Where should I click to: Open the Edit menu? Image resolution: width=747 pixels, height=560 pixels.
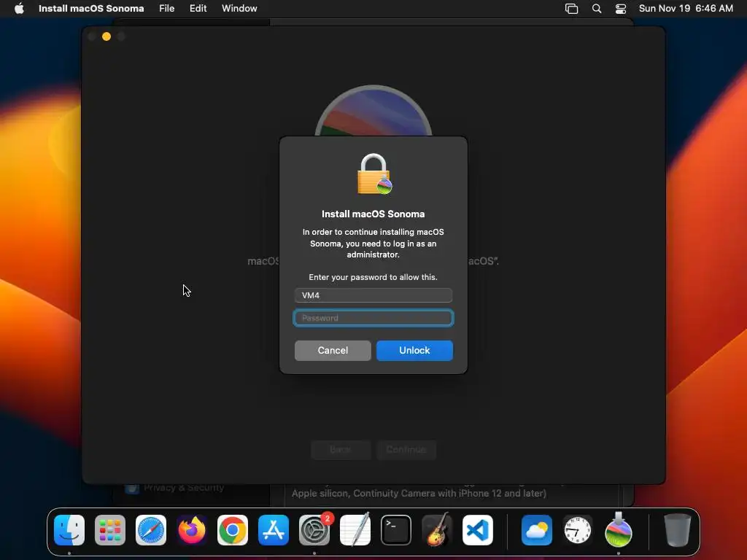coord(198,9)
